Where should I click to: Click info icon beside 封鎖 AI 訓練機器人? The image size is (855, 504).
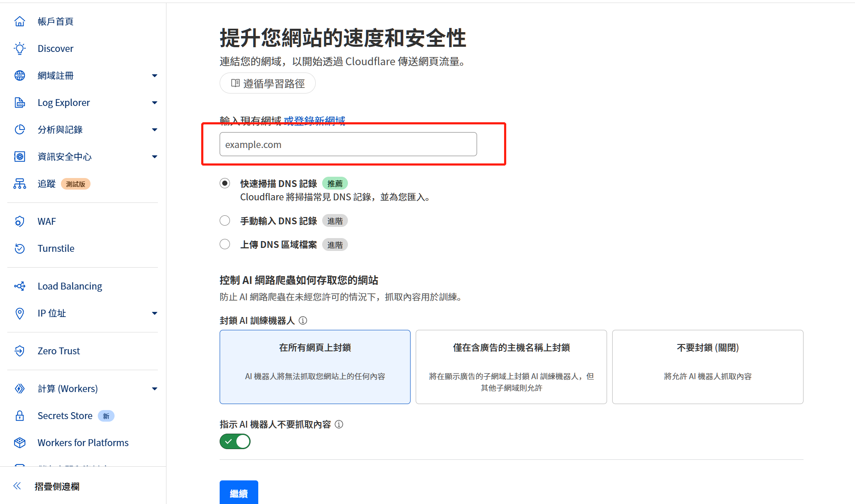pyautogui.click(x=303, y=320)
